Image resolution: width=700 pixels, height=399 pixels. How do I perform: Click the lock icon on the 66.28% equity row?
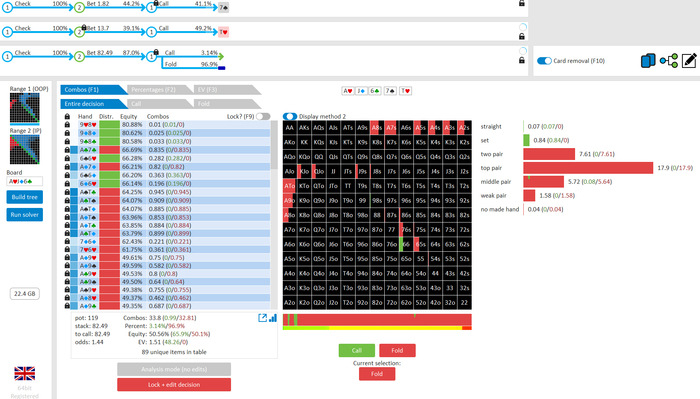67,158
